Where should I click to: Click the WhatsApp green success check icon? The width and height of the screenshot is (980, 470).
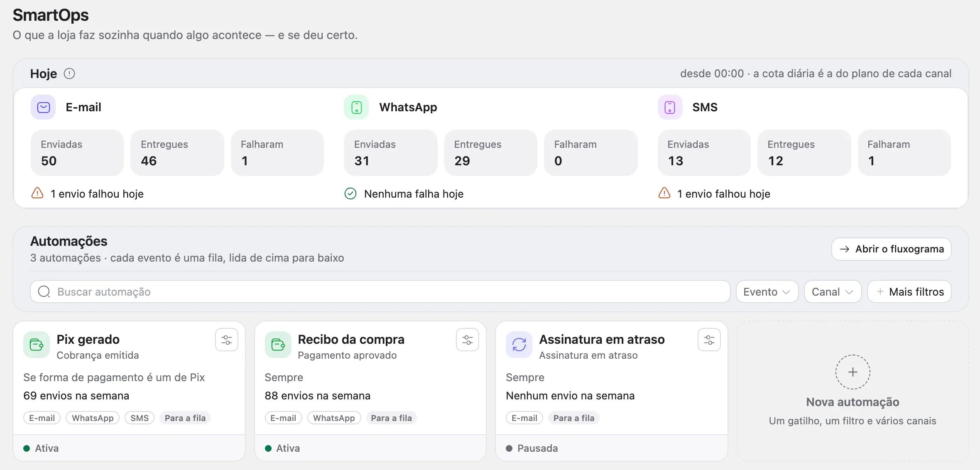(x=350, y=193)
